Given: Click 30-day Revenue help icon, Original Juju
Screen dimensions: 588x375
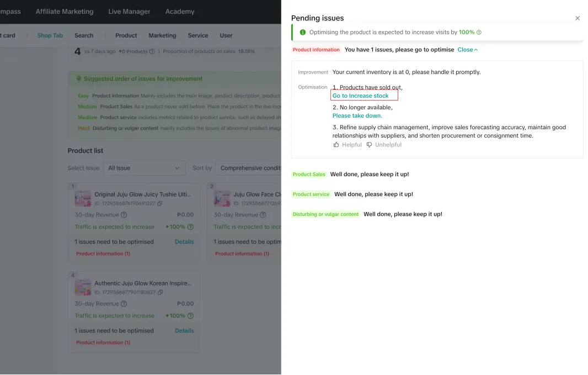Looking at the screenshot, I should 124,215.
